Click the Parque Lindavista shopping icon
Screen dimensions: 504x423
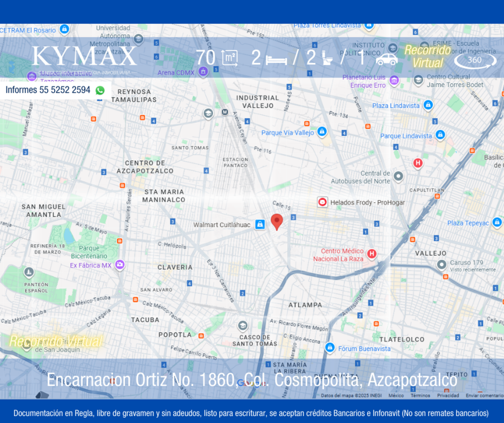(x=440, y=135)
